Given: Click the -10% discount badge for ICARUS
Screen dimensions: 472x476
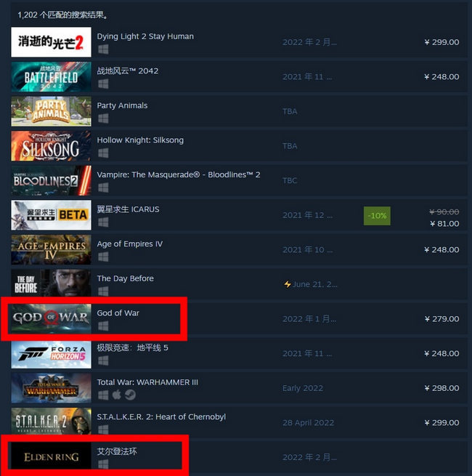Looking at the screenshot, I should pyautogui.click(x=377, y=216).
